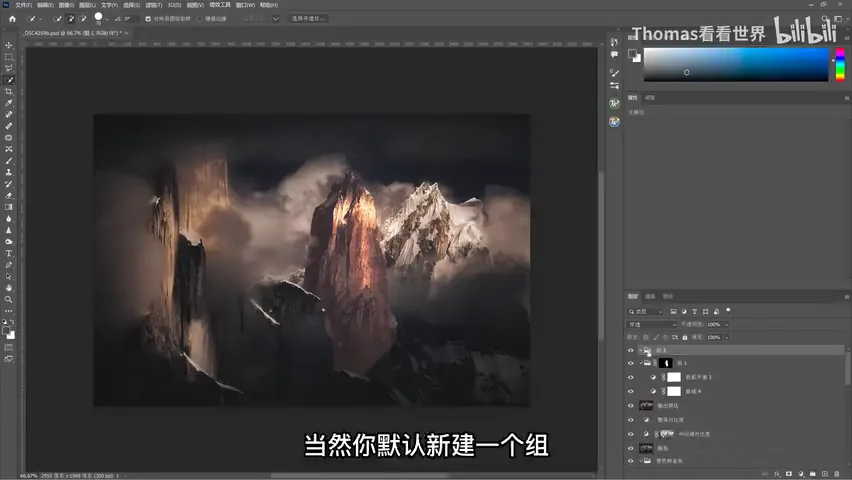The width and height of the screenshot is (852, 480).
Task: Select the Rectangular Marquee tool
Action: click(9, 57)
